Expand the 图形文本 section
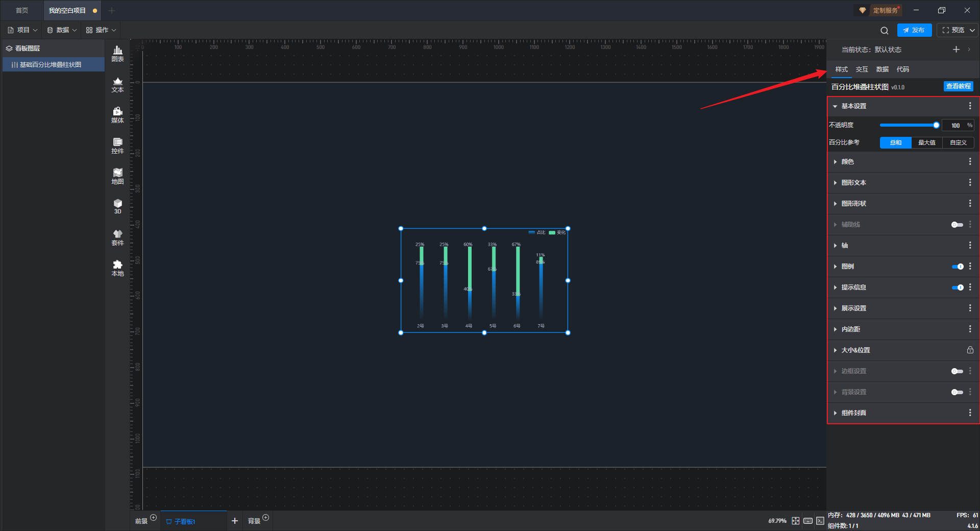Image resolution: width=980 pixels, height=531 pixels. coord(835,183)
